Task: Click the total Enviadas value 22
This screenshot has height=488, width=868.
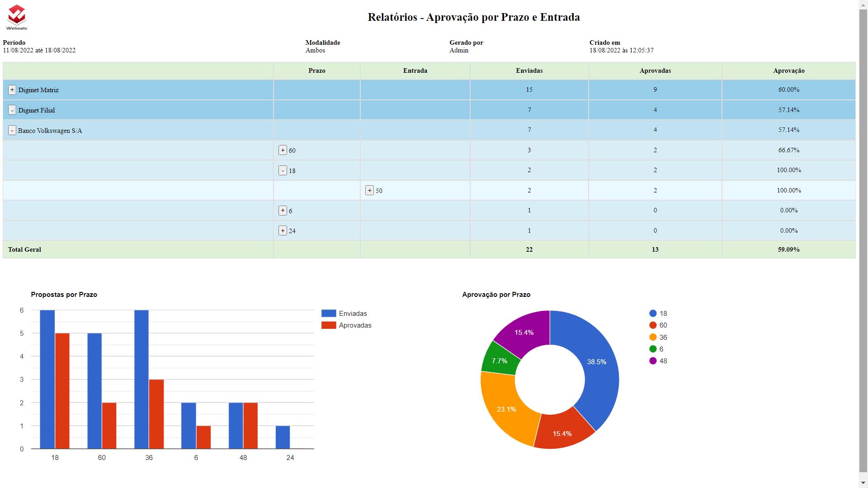Action: (x=529, y=249)
